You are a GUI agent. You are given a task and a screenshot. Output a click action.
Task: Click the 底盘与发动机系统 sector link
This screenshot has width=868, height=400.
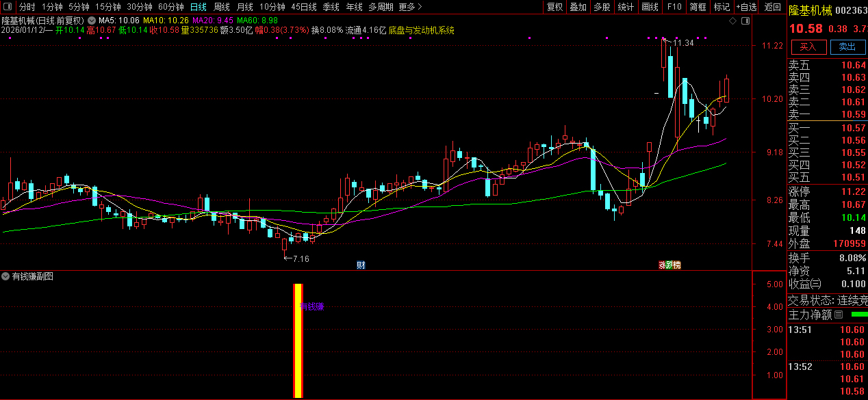click(422, 30)
